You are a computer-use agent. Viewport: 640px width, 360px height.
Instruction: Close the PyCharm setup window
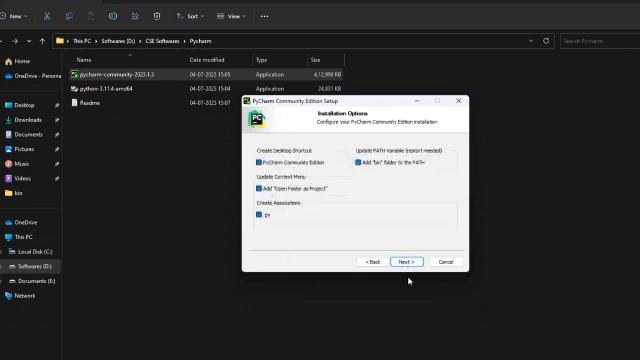(x=458, y=101)
